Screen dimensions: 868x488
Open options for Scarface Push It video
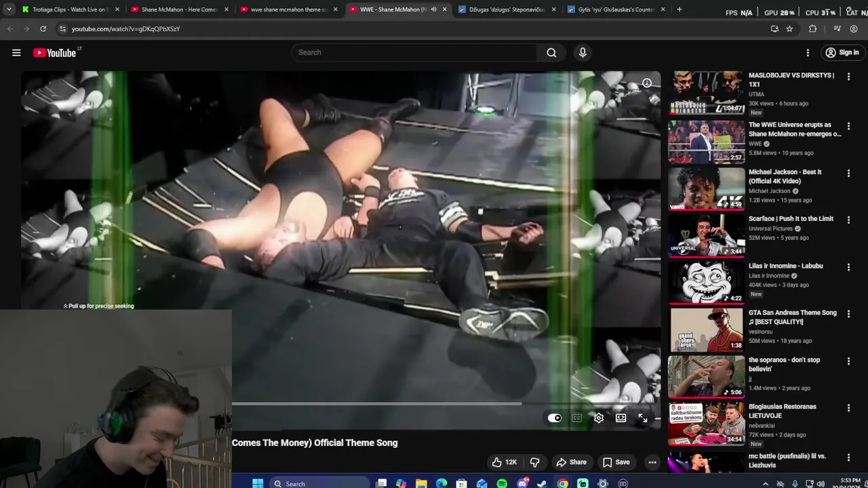(x=848, y=220)
